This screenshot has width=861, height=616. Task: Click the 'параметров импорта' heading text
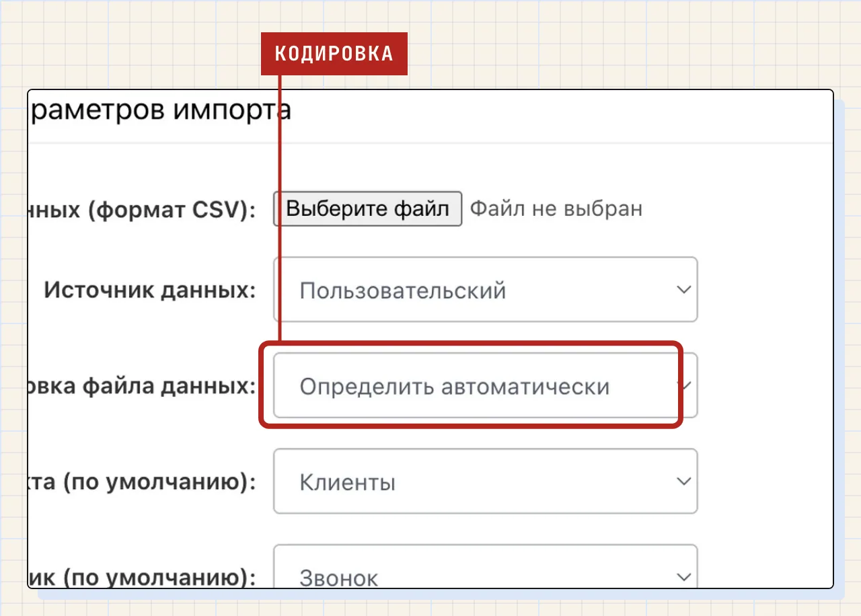click(x=160, y=109)
